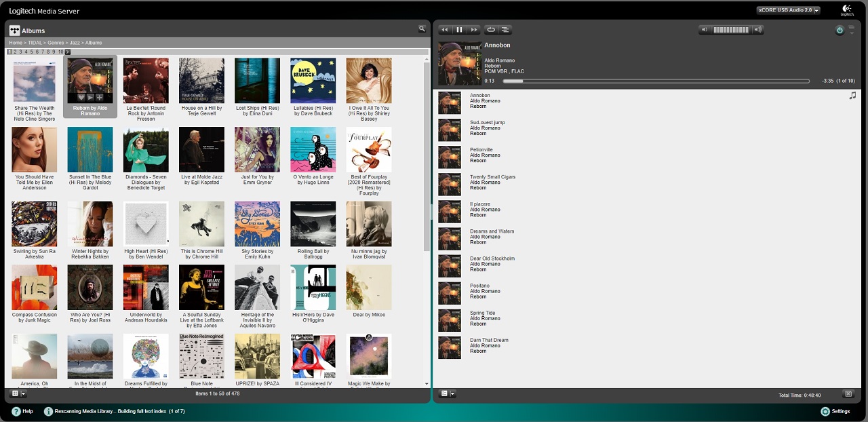Toggle the player power button
This screenshot has width=868, height=422.
coord(840,31)
